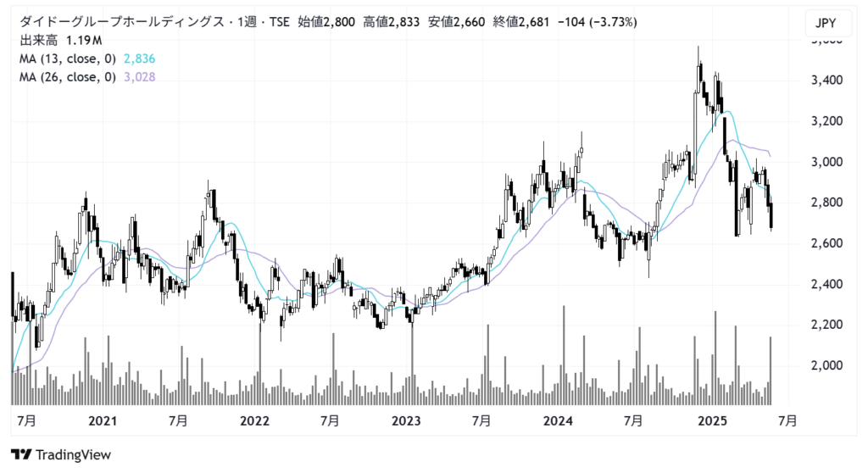Click the 3,200 price axis label

point(826,121)
